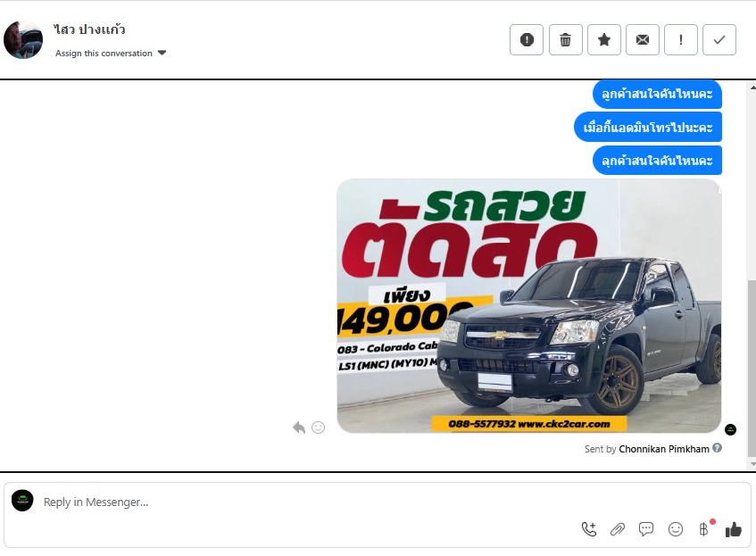Viewport: 756px width, 556px height.
Task: Open payment request baht icon
Action: [704, 529]
